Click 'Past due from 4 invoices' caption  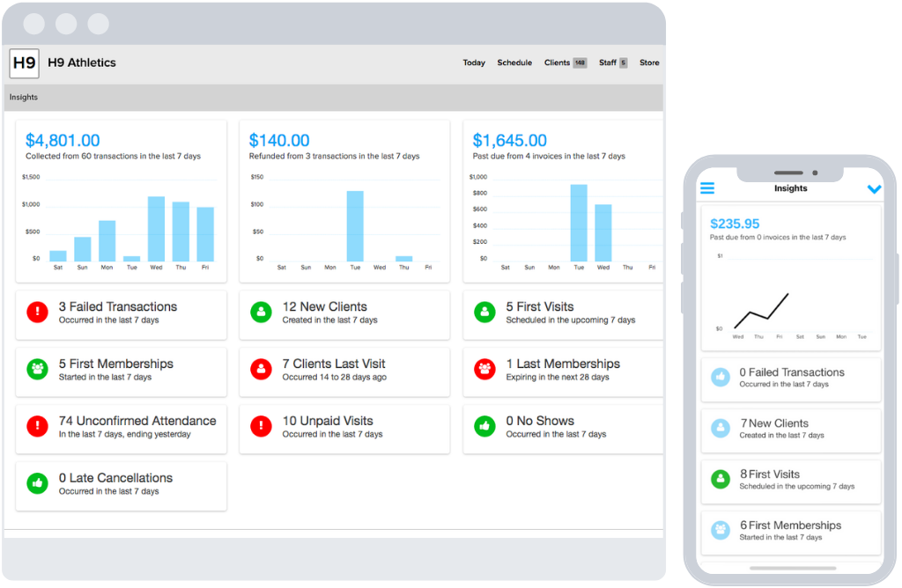coord(549,157)
